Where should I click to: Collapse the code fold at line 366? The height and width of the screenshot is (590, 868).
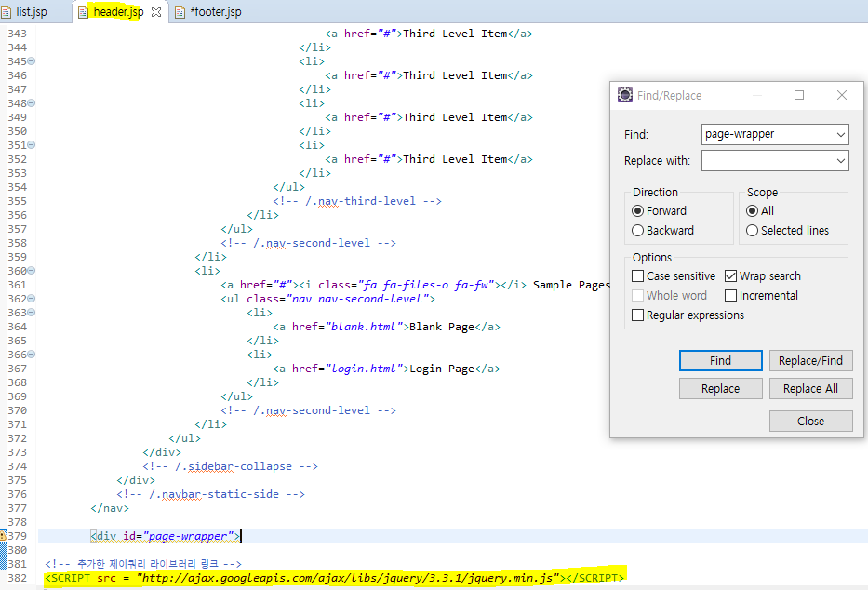[x=32, y=355]
